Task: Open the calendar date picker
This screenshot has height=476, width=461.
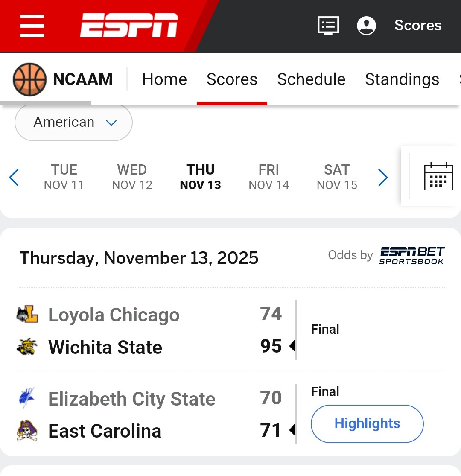Action: (x=438, y=176)
